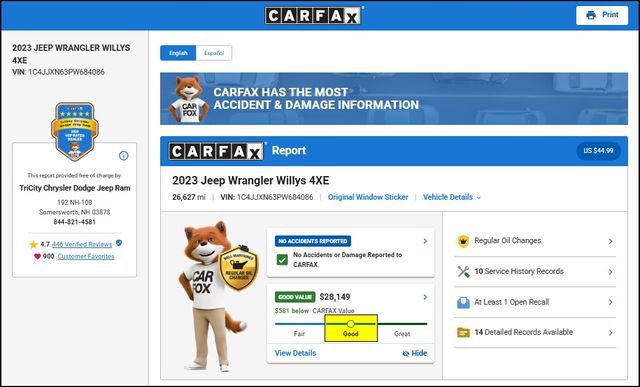Open 14 Detailed Records Available arrow
This screenshot has height=387, width=640.
611,333
